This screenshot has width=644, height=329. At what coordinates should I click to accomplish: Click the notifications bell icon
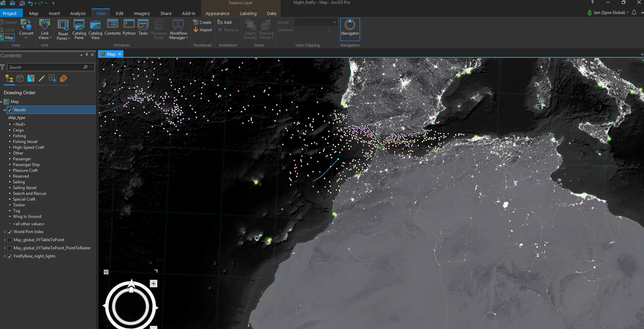click(634, 13)
